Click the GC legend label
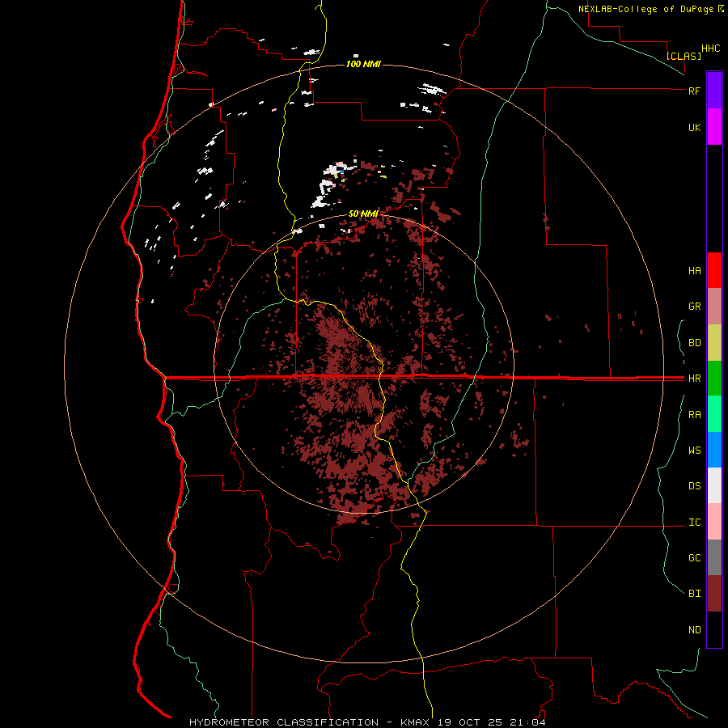Screen dimensions: 728x728 694,558
